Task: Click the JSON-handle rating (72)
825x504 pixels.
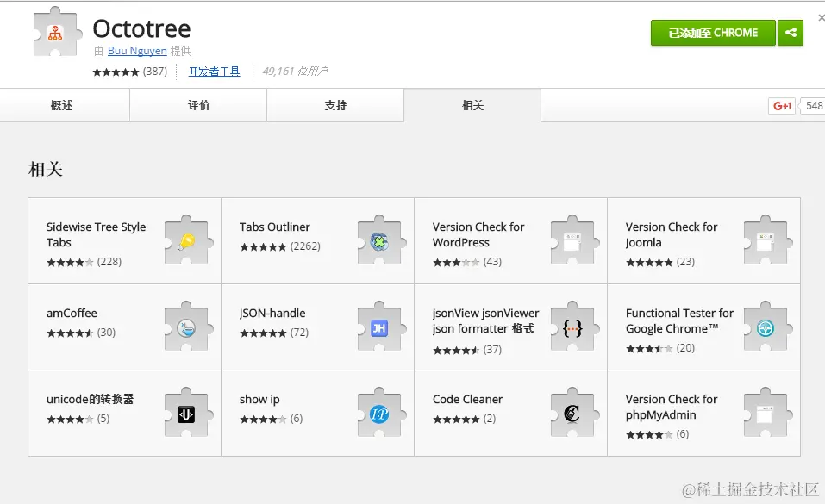Action: (274, 333)
